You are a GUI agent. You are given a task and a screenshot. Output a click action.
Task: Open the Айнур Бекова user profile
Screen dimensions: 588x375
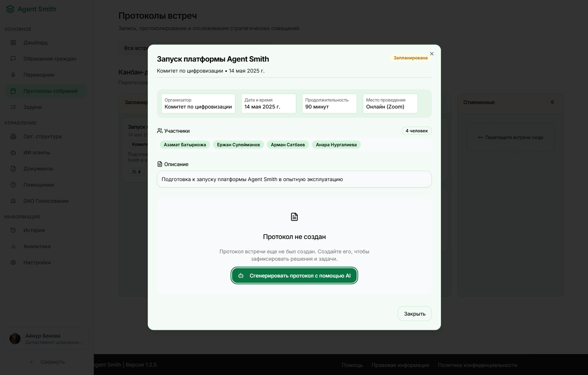47,339
